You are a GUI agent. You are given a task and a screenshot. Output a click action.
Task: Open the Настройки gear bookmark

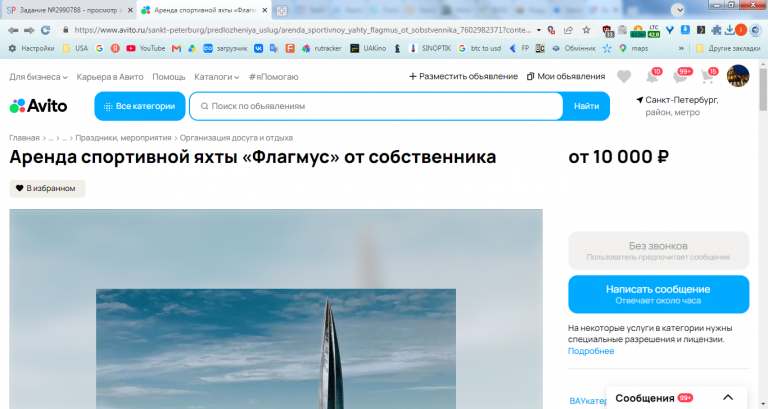(x=31, y=48)
